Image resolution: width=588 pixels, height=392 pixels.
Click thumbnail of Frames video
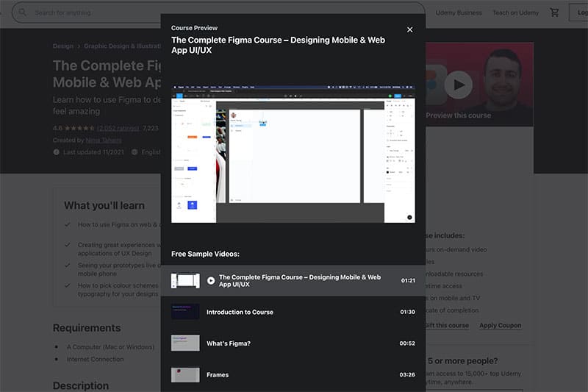(x=185, y=375)
